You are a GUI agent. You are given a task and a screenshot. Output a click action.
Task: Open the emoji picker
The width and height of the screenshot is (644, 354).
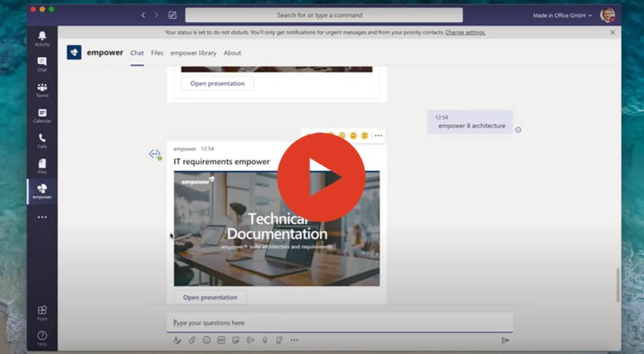(207, 340)
